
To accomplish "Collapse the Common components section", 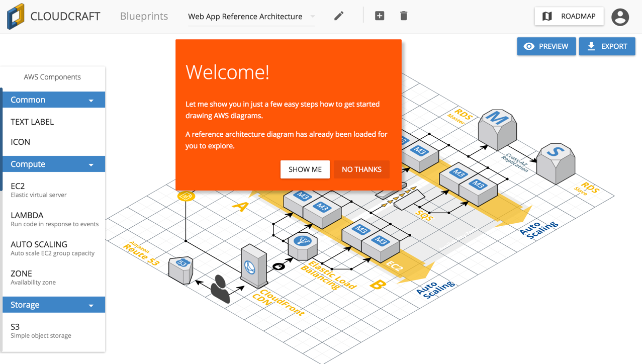I will point(91,100).
